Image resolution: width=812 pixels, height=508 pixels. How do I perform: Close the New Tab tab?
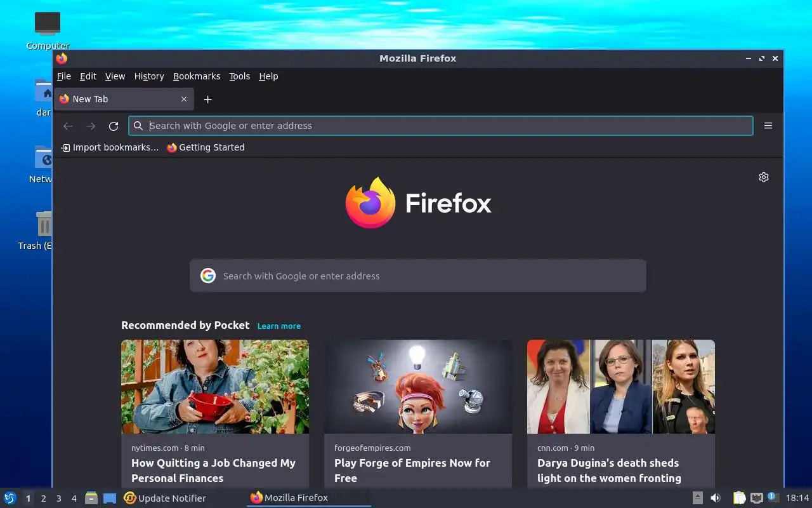184,99
